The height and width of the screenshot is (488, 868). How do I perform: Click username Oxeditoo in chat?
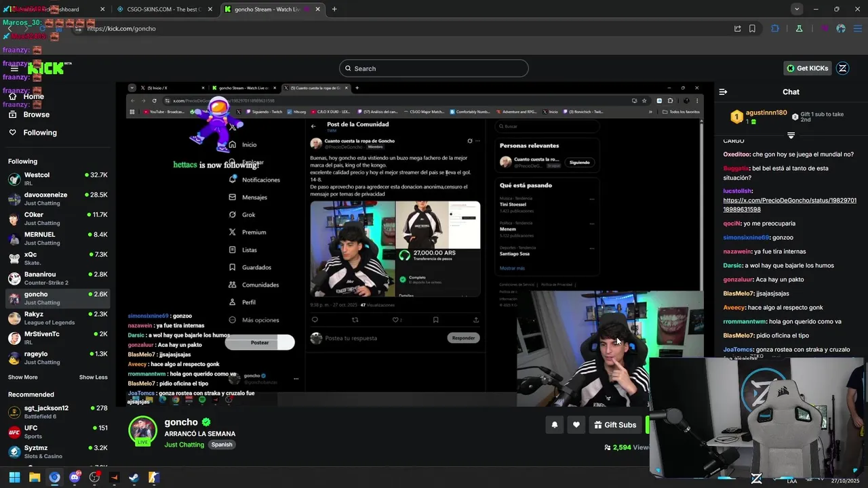pyautogui.click(x=737, y=155)
